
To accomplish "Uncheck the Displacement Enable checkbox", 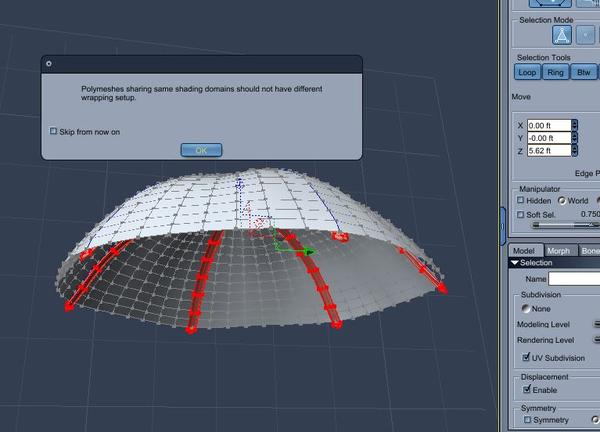I will [527, 390].
